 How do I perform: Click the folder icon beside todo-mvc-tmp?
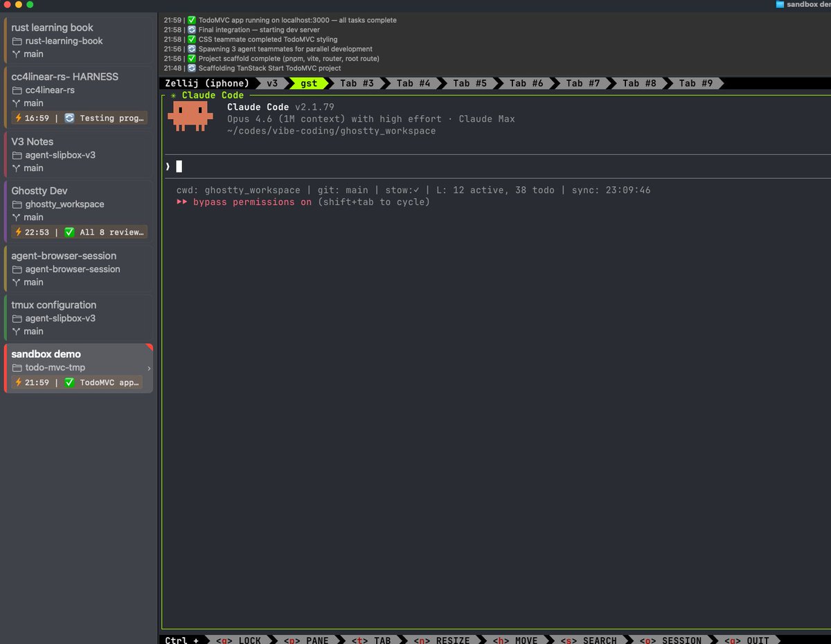(x=17, y=368)
